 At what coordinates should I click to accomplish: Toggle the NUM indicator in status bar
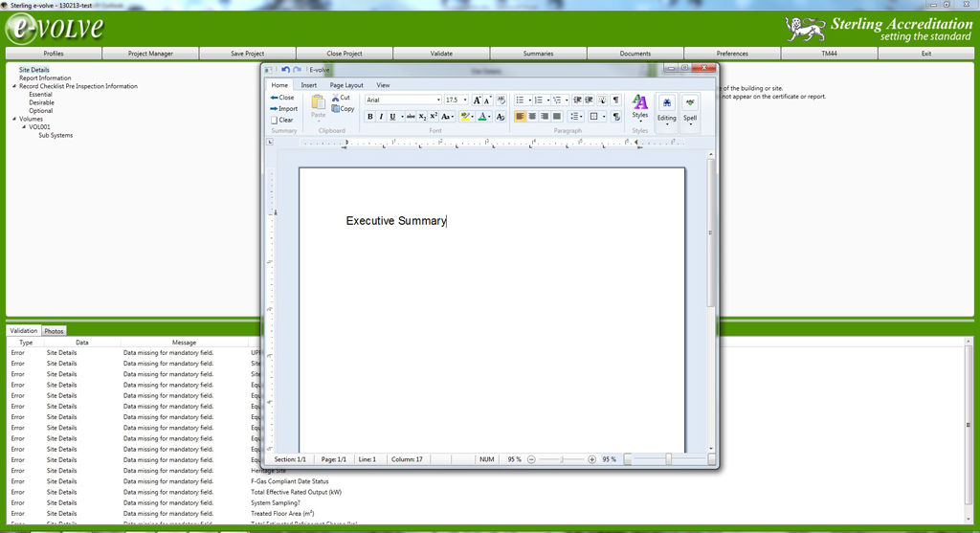tap(487, 459)
